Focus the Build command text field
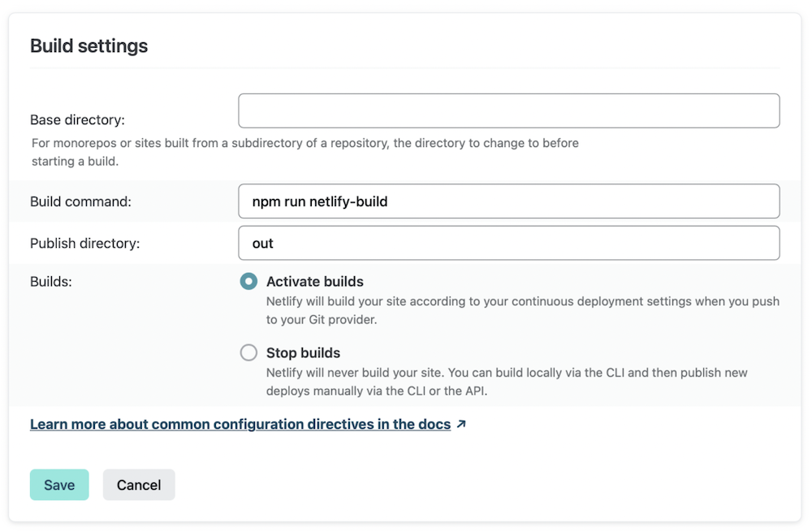Viewport: 812px width, 532px height. pyautogui.click(x=508, y=201)
